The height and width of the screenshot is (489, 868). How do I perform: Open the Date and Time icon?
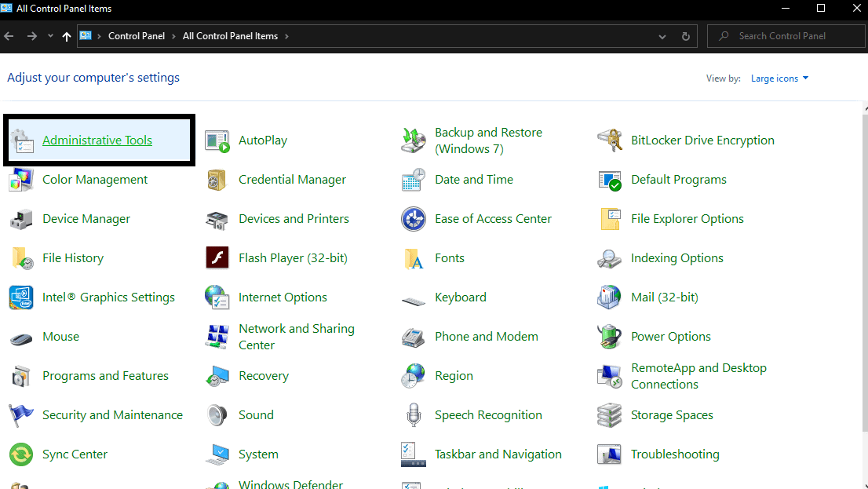tap(413, 180)
